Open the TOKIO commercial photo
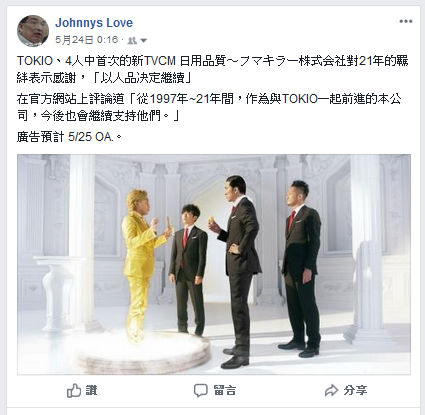Viewport: 425px width, 415px height. pyautogui.click(x=214, y=264)
